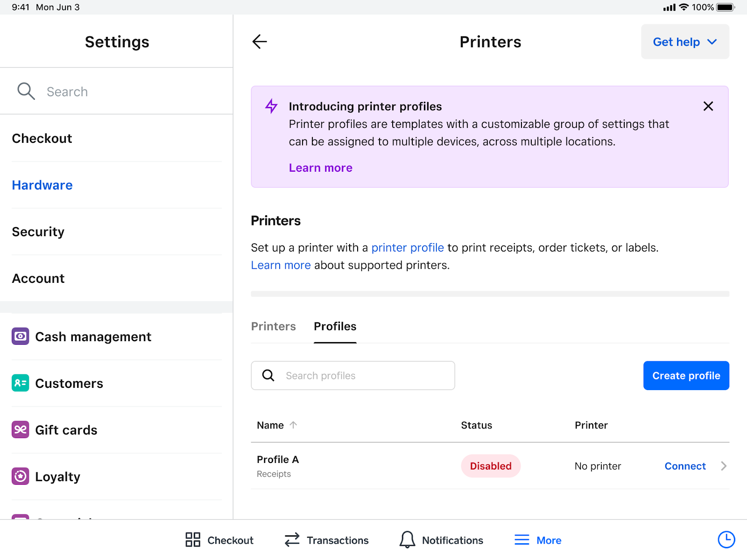
Task: Select Checkout in the bottom navigation
Action: [x=218, y=540]
